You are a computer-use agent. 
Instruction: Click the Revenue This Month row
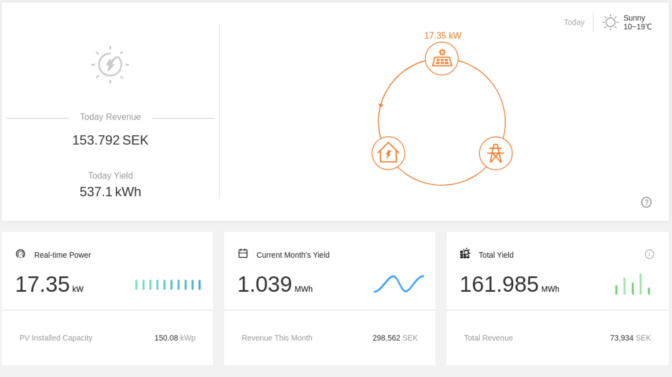330,338
